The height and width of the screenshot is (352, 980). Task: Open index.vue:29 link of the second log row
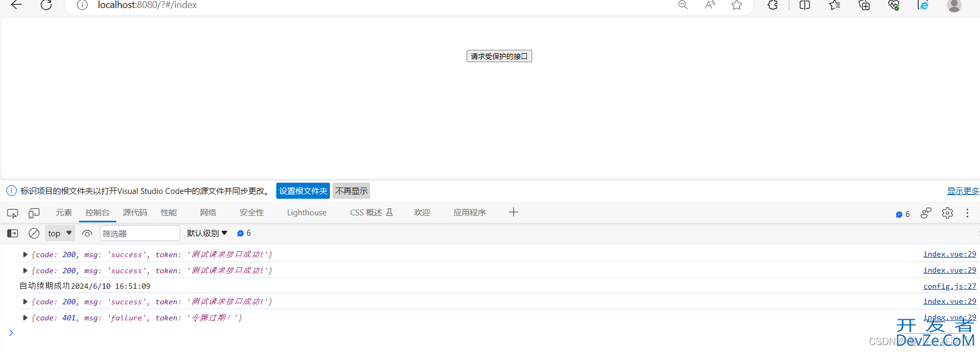pyautogui.click(x=949, y=271)
